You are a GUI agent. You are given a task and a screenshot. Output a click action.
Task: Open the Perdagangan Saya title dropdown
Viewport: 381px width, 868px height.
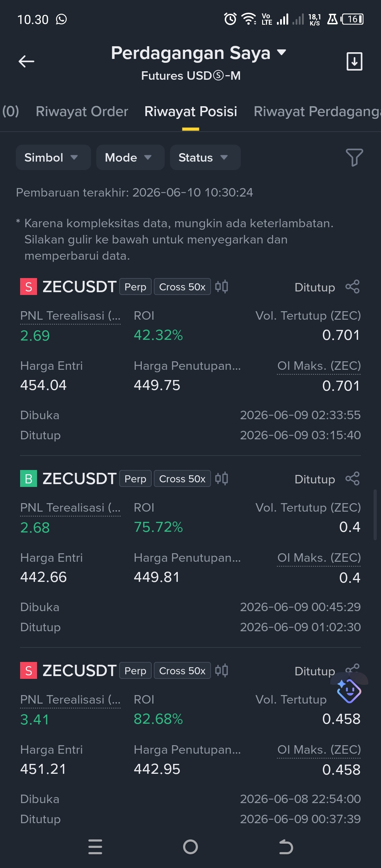[199, 53]
